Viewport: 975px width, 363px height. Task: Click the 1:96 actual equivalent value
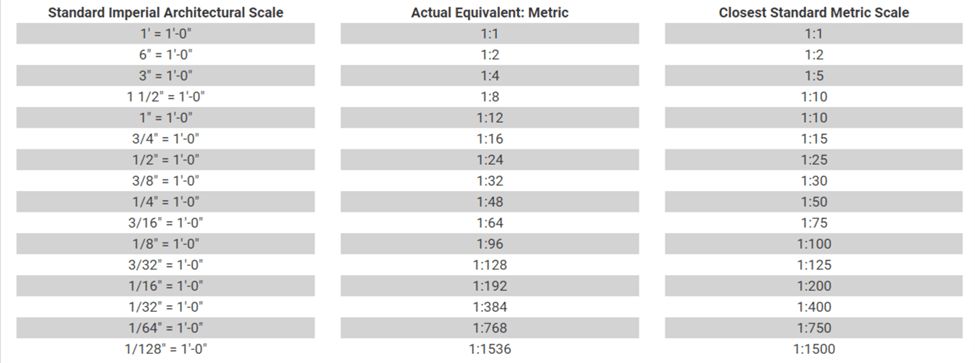coord(489,244)
